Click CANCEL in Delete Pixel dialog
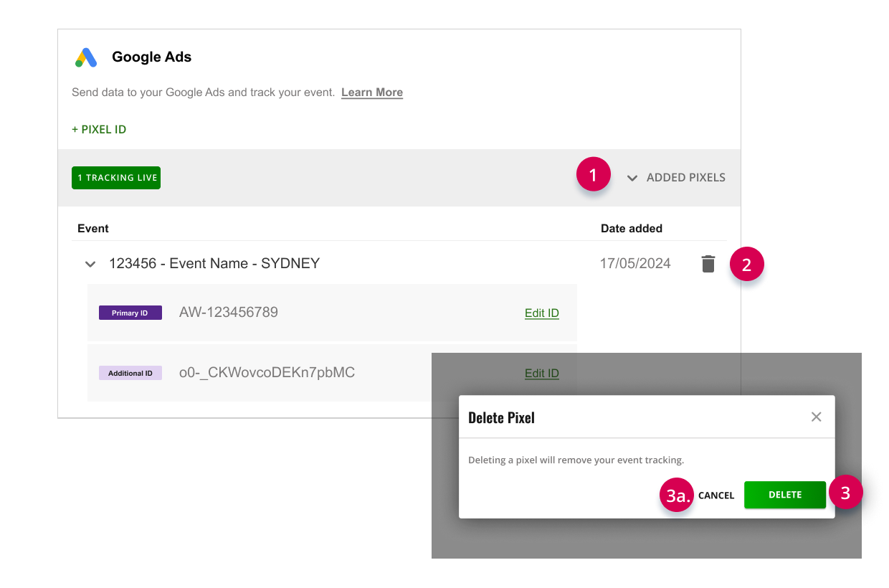This screenshot has height=588, width=889. click(x=716, y=495)
